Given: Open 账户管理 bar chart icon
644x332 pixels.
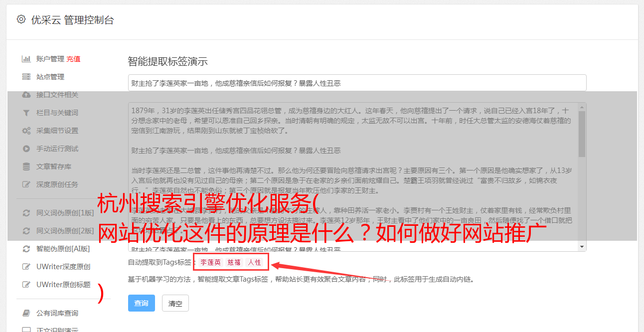Looking at the screenshot, I should tap(26, 59).
